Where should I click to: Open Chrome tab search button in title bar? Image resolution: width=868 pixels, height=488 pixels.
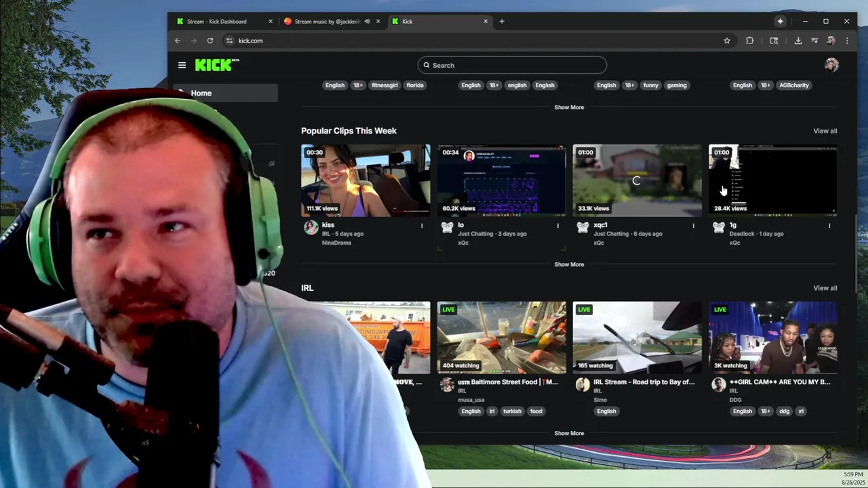pos(781,21)
